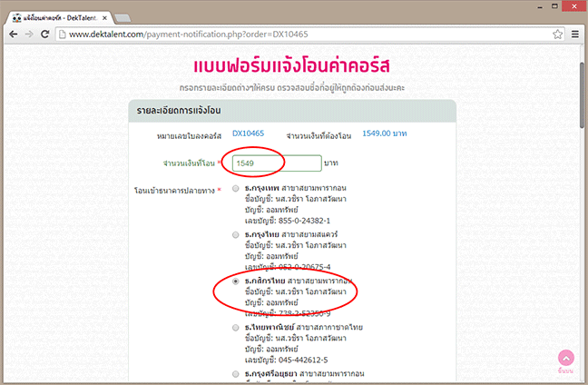
Task: Click the transfer amount field containing 1549
Action: pos(276,163)
